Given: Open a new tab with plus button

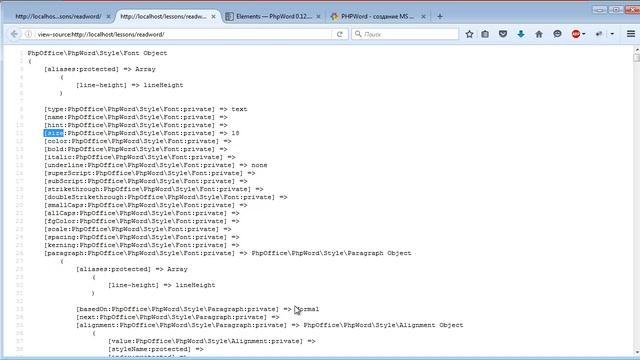Looking at the screenshot, I should (440, 16).
